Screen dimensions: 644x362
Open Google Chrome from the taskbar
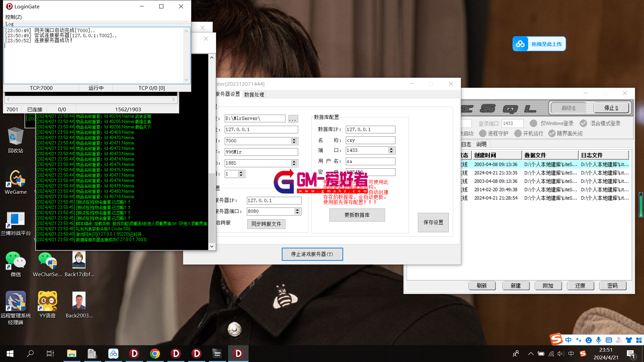(x=155, y=353)
